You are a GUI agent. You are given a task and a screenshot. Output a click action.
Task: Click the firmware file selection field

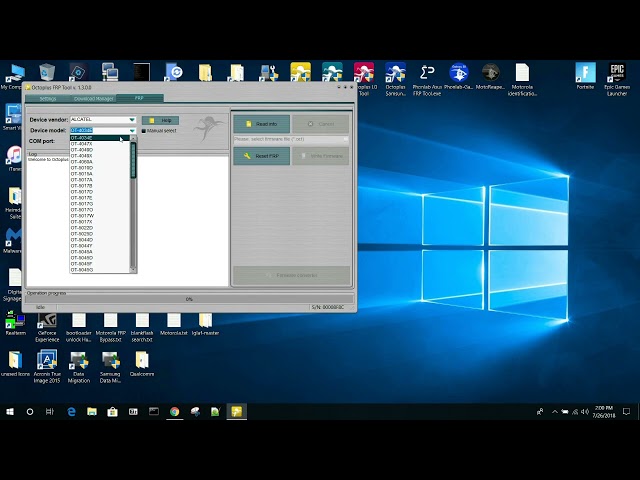(291, 139)
